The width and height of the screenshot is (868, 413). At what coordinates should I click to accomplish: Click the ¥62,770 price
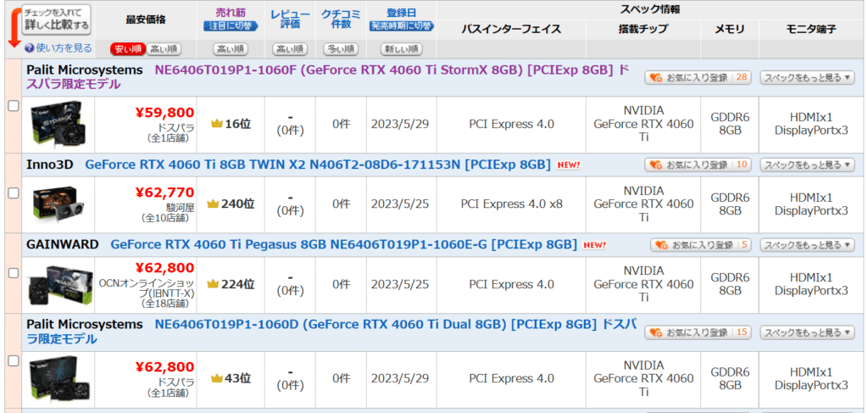tap(165, 193)
